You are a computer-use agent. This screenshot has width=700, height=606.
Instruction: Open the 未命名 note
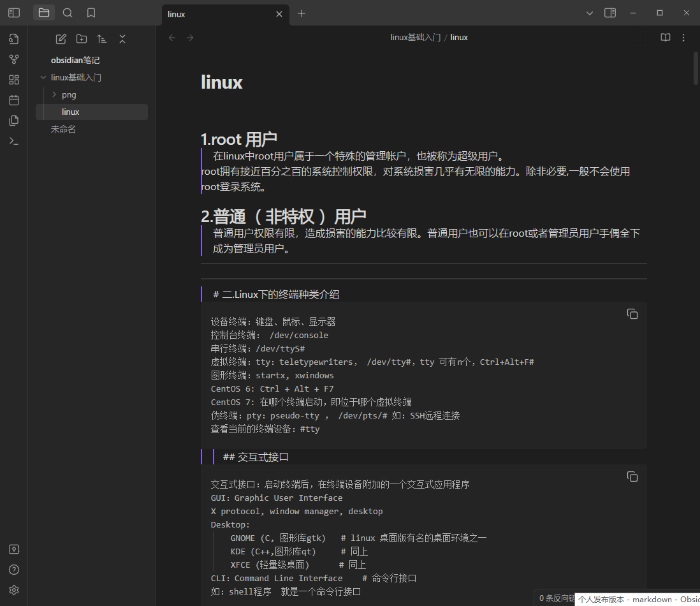(x=63, y=128)
